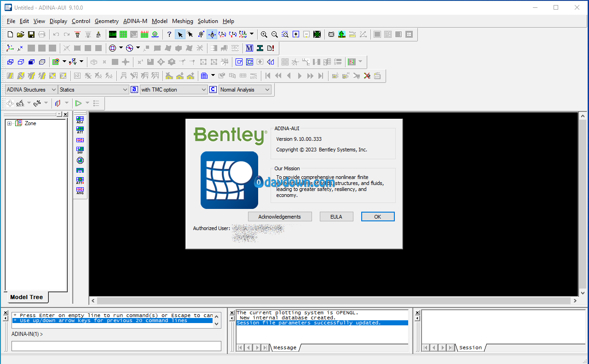Activate the dynamic pan icon with blue arrows
589x364 pixels.
[212, 35]
